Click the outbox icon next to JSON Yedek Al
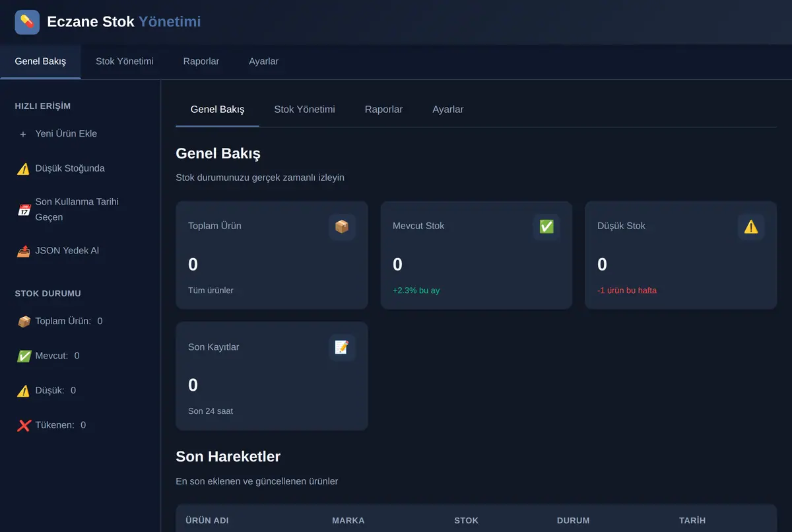This screenshot has height=532, width=792. [24, 251]
